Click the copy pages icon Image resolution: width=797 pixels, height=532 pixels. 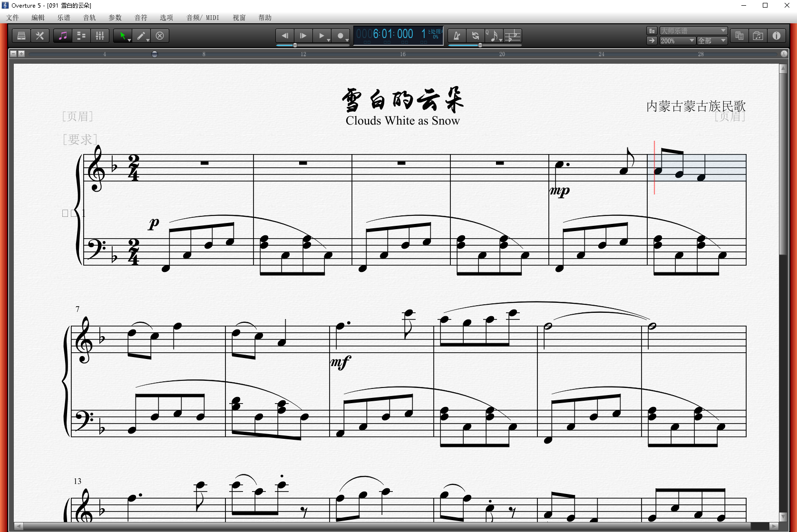click(739, 36)
